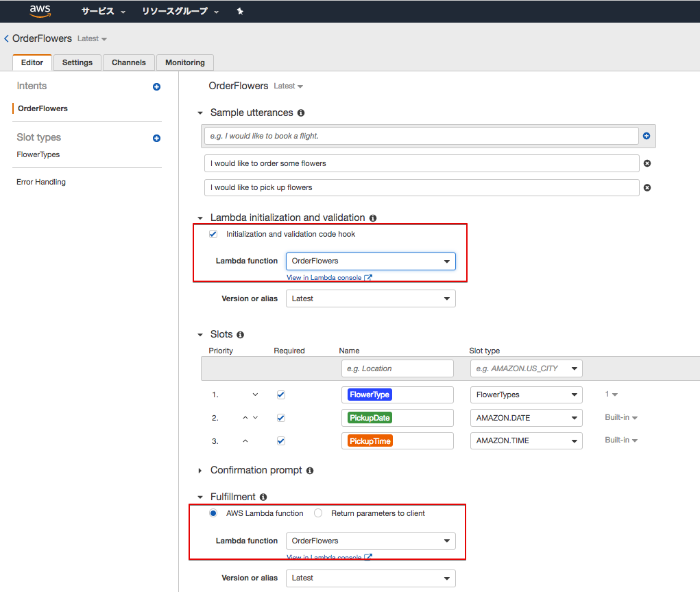Open the pinned shortcuts star icon

click(x=240, y=11)
